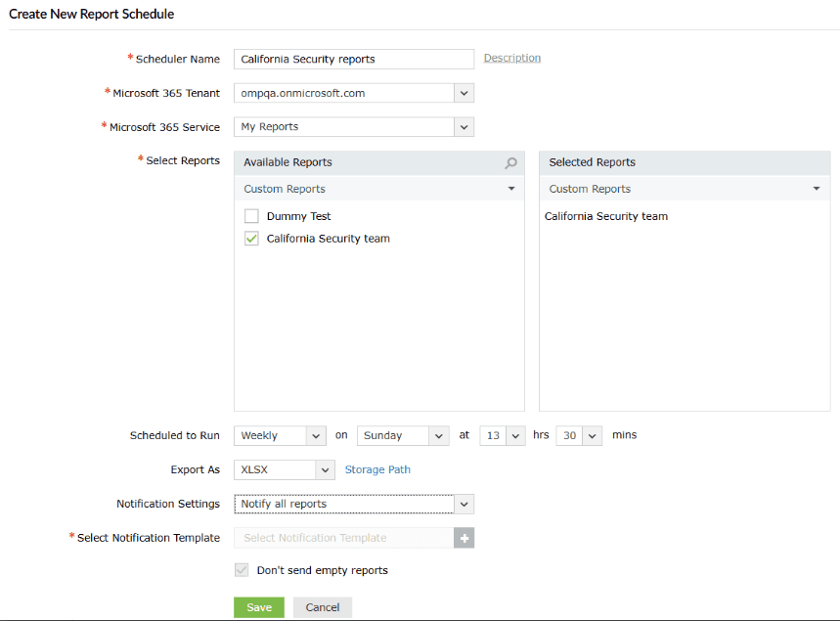Open the Microsoft 365 Tenant dropdown
This screenshot has width=840, height=621.
point(464,92)
